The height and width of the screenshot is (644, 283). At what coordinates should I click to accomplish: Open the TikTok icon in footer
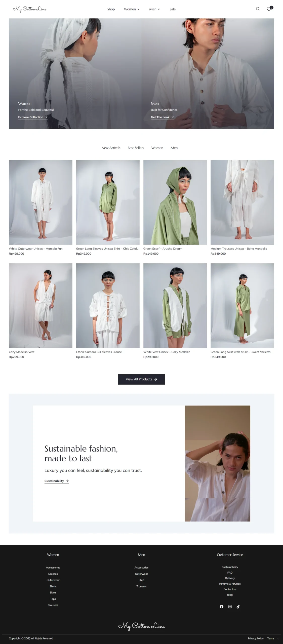click(238, 607)
